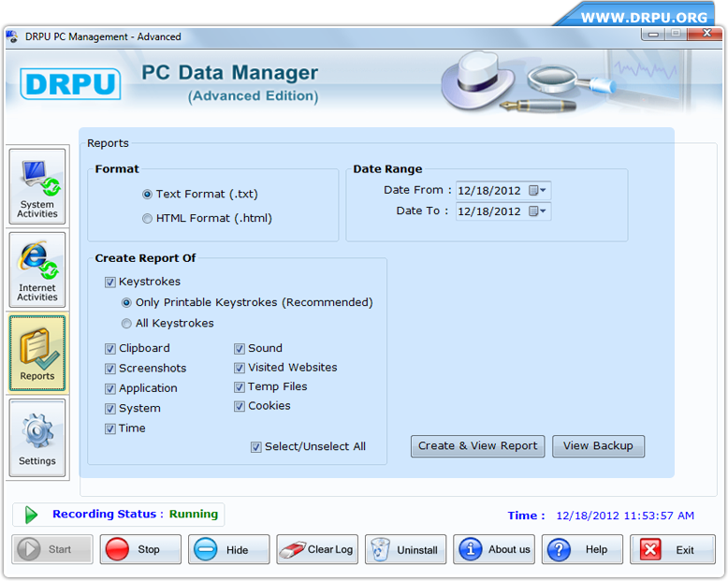The height and width of the screenshot is (581, 728).
Task: Uncheck the Cookies checkbox
Action: coord(240,406)
